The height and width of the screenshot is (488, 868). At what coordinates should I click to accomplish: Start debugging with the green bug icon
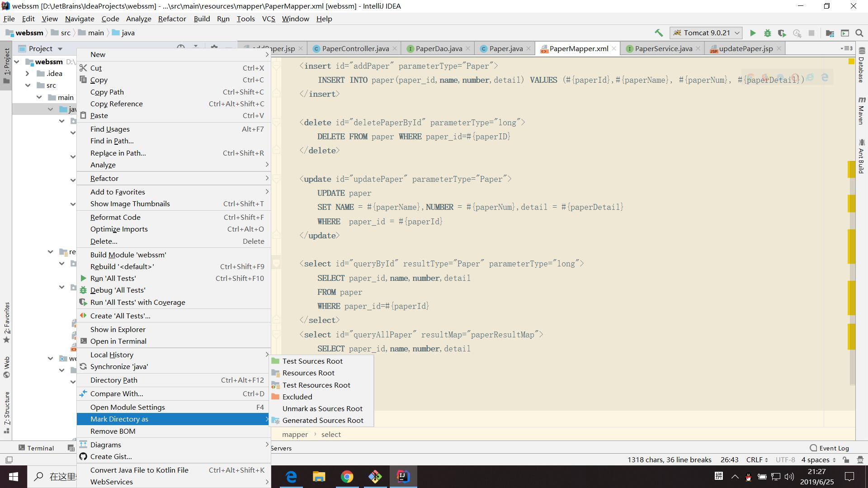click(767, 33)
